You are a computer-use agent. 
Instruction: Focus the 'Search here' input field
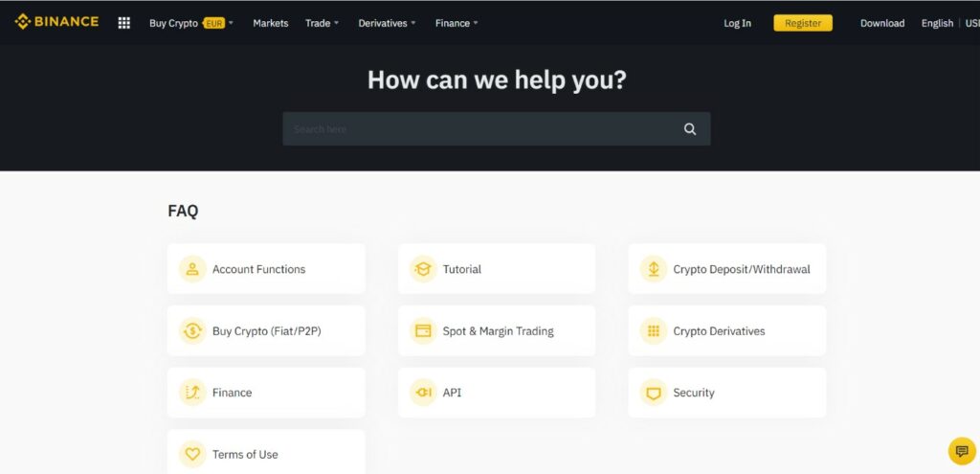[x=479, y=129]
